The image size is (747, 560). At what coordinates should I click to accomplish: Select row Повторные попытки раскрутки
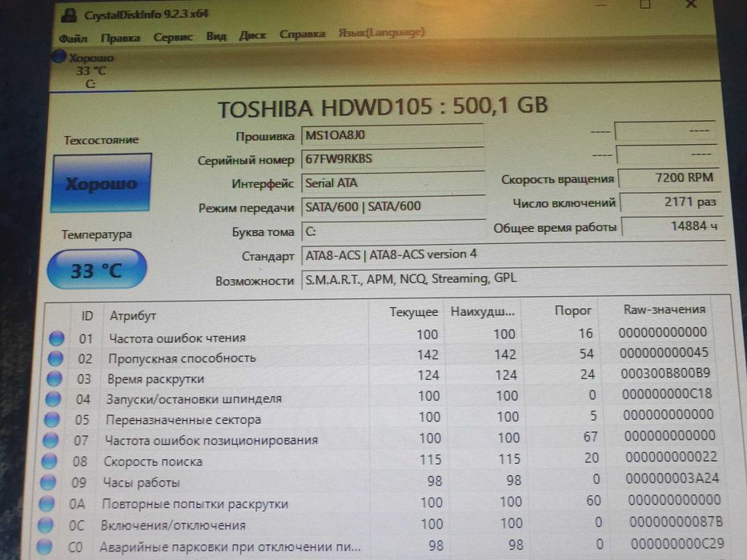click(x=381, y=502)
